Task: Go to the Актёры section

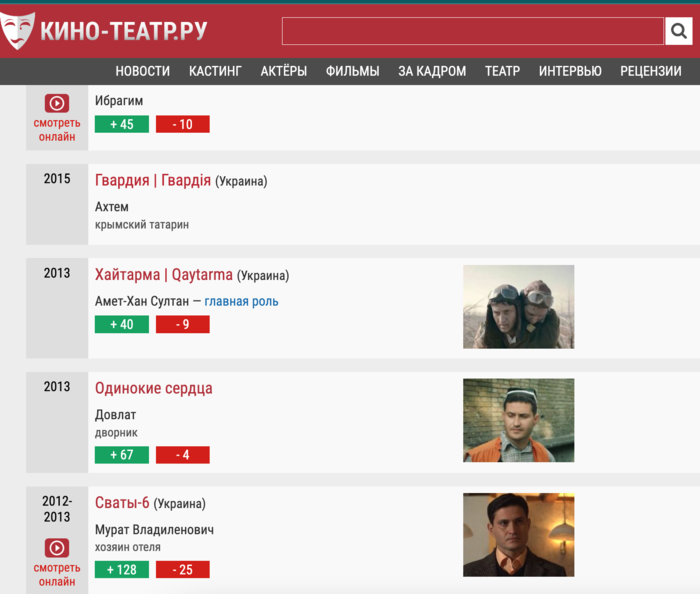Action: (284, 71)
